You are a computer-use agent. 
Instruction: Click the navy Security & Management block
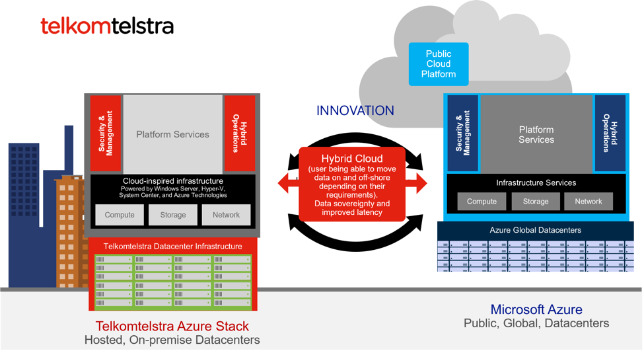tap(463, 133)
